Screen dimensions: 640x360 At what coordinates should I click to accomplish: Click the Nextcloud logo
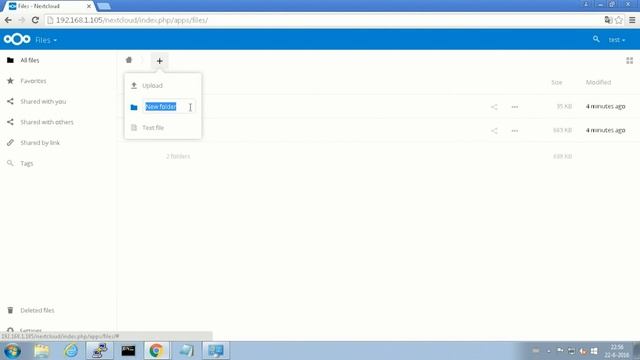(17, 40)
